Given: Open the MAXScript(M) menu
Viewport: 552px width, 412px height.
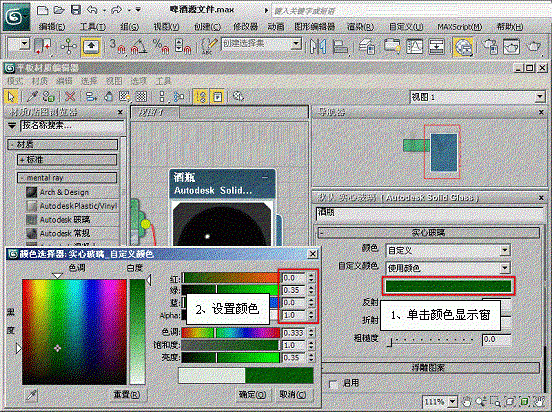Looking at the screenshot, I should coord(460,27).
